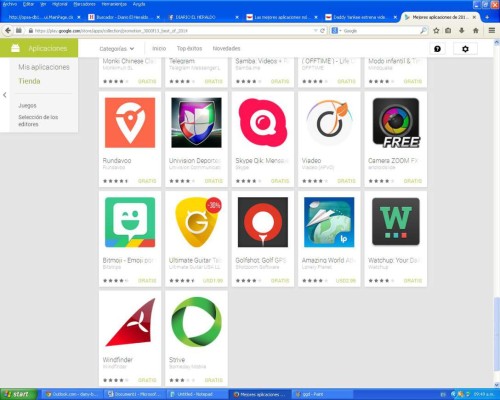The height and width of the screenshot is (400, 500).
Task: Open the Bitmoji app icon
Action: click(x=130, y=222)
